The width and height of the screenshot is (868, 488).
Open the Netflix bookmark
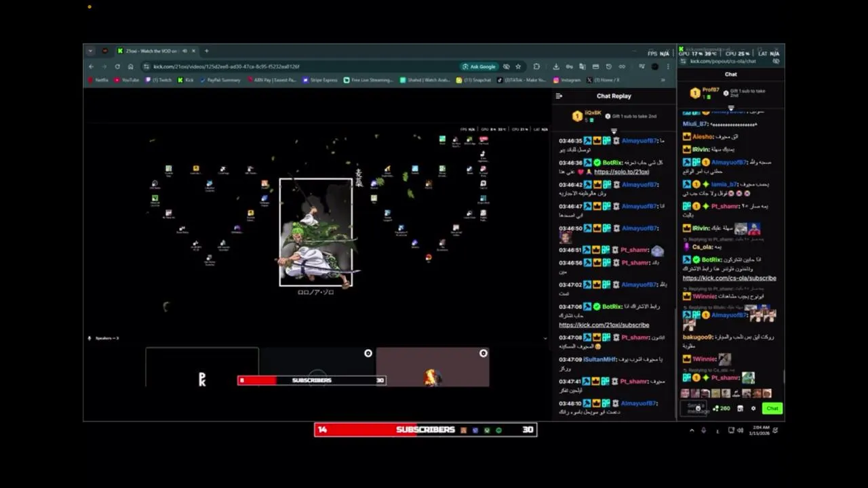tap(98, 80)
